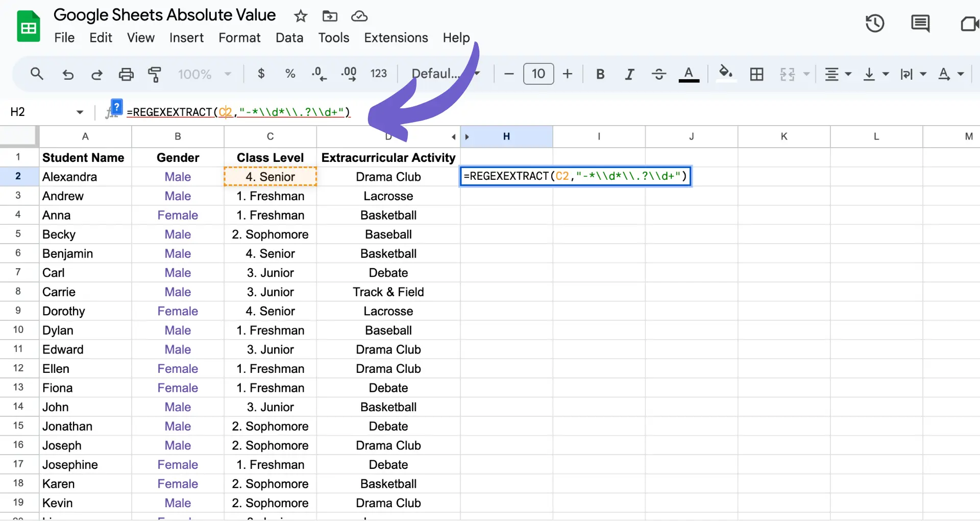Click the select all corner box
This screenshot has height=521, width=980.
tap(19, 136)
